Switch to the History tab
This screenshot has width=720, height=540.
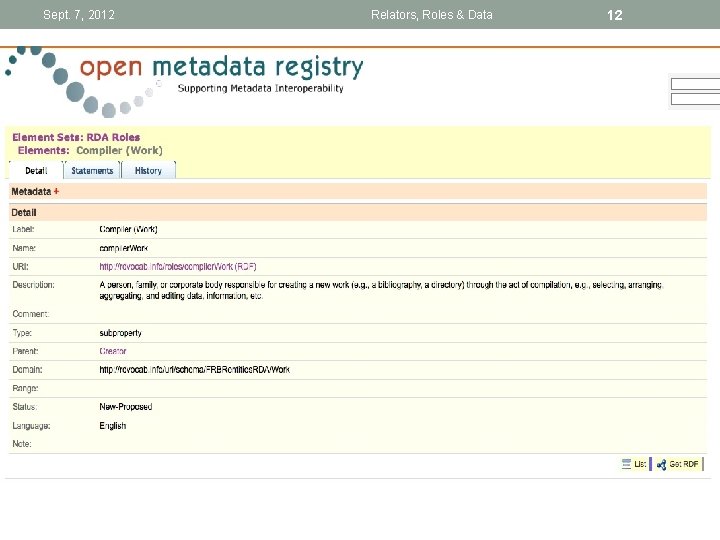(x=148, y=170)
